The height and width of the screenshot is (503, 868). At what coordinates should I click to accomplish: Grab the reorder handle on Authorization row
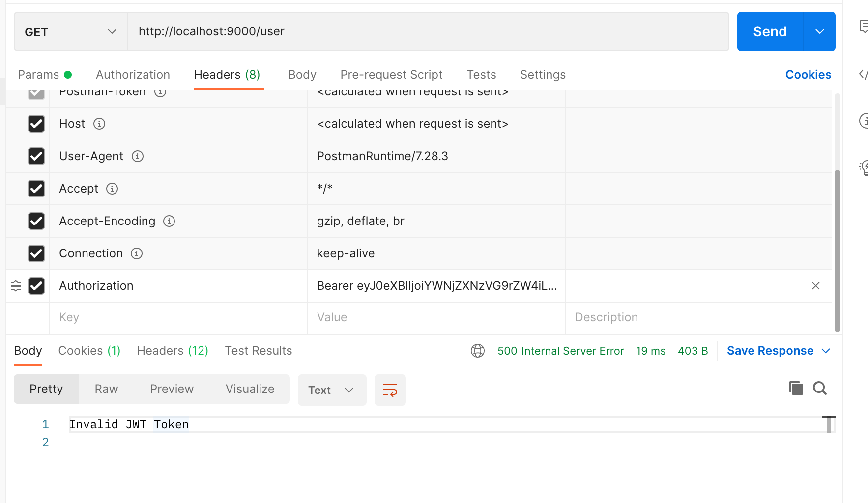(16, 286)
